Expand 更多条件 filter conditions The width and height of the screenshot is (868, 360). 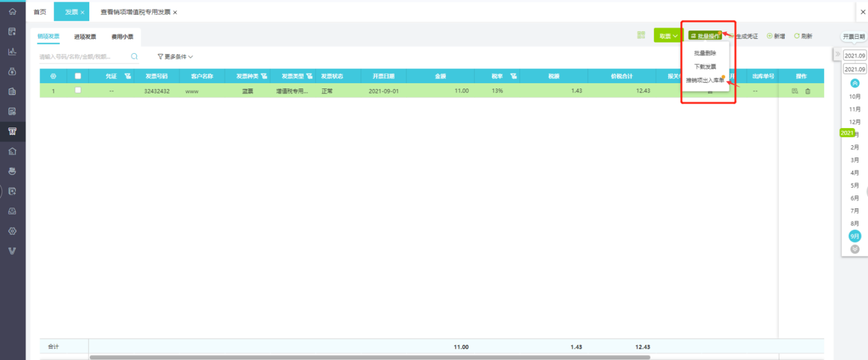click(x=175, y=57)
